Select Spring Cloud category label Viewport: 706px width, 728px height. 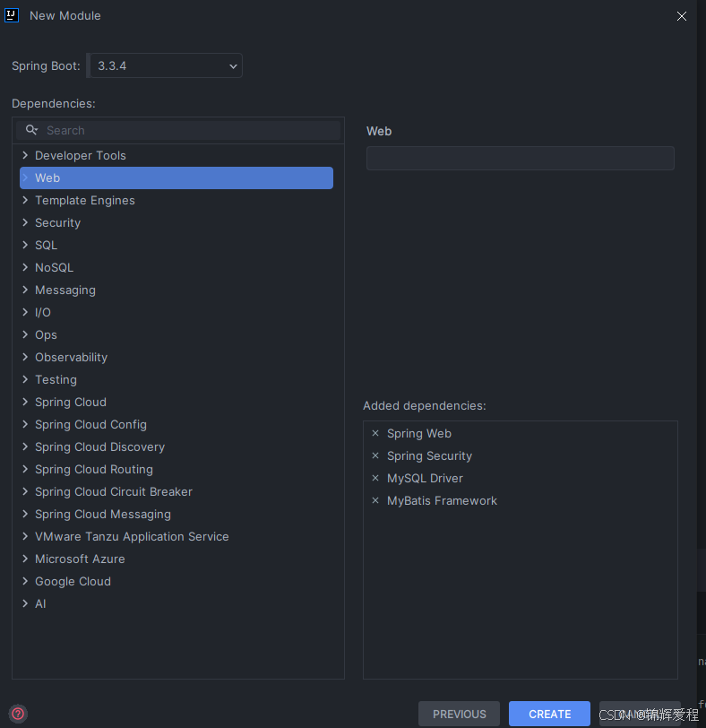pyautogui.click(x=71, y=402)
